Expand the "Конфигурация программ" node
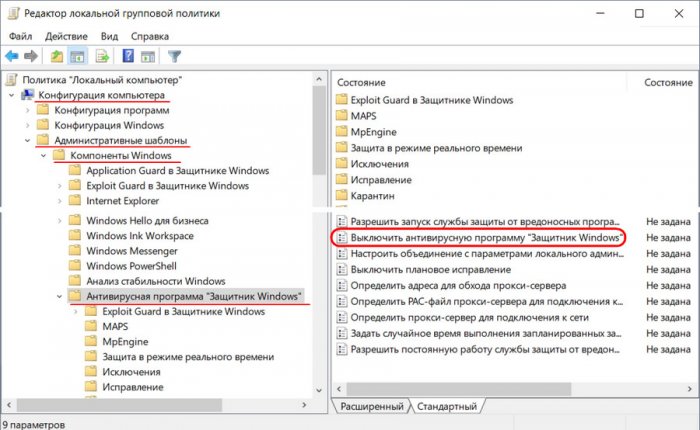The height and width of the screenshot is (430, 700). [x=28, y=110]
